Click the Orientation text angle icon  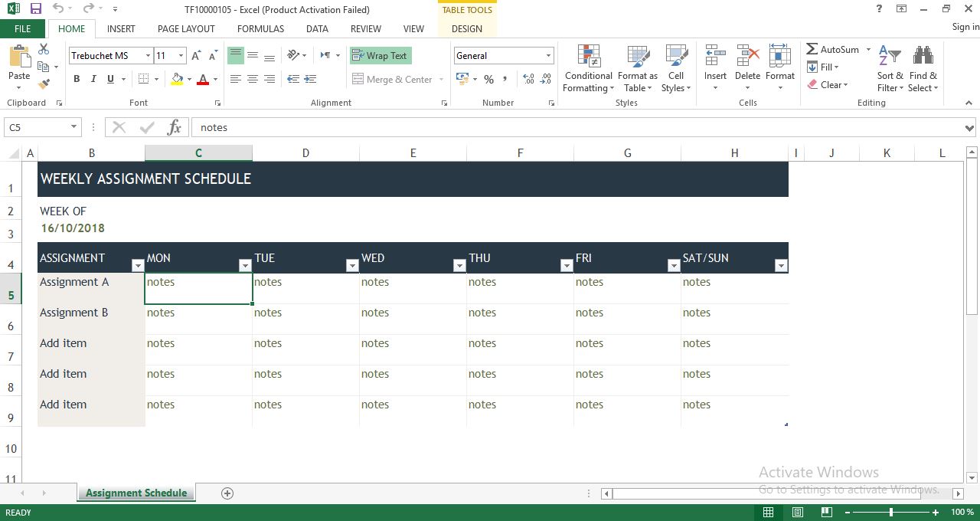(x=293, y=55)
